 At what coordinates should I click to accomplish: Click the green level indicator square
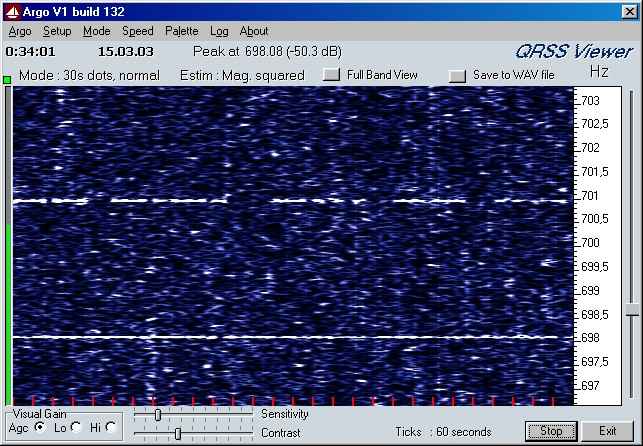[x=7, y=80]
